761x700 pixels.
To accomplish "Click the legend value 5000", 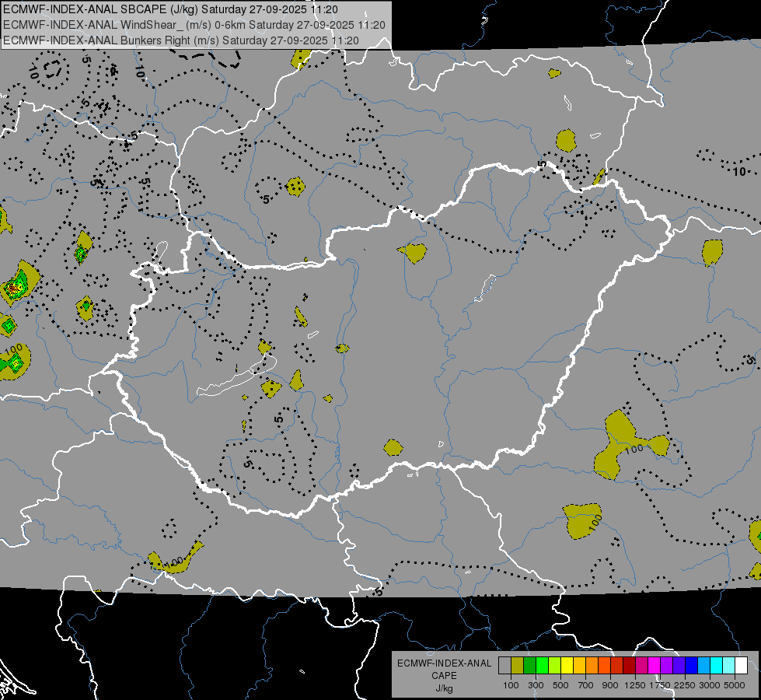I will point(735,685).
